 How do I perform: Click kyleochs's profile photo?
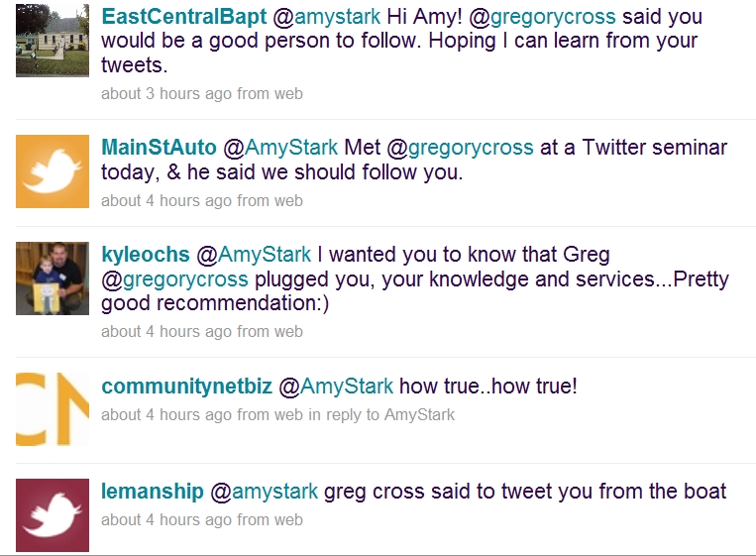[x=53, y=278]
